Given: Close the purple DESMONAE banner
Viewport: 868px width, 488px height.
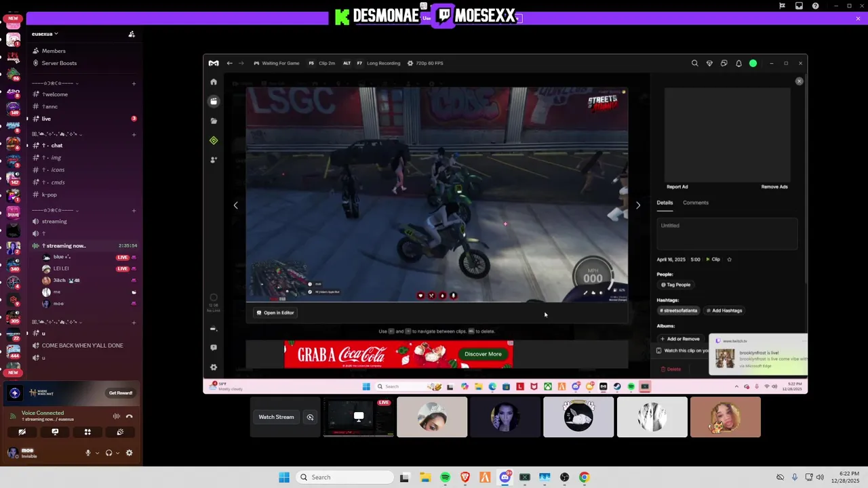Looking at the screenshot, I should tap(858, 18).
